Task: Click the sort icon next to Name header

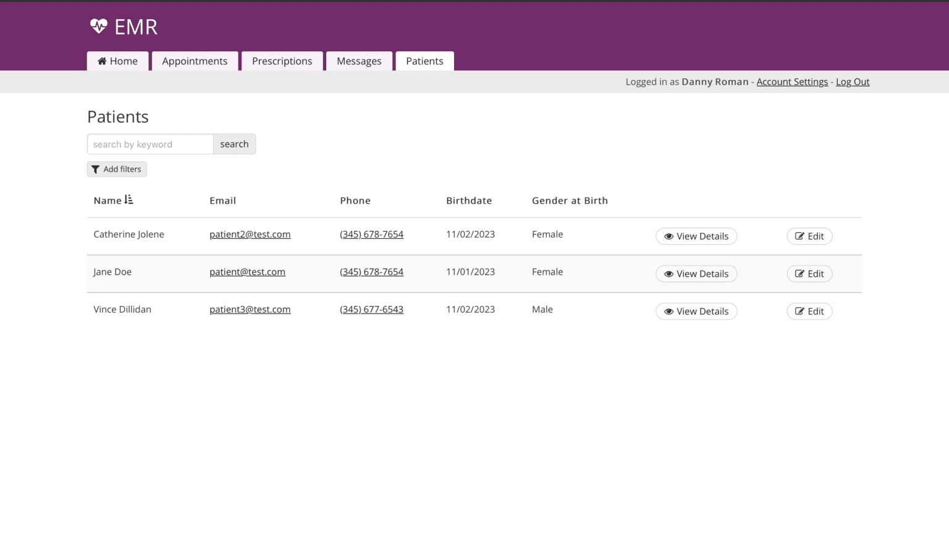Action: click(129, 199)
